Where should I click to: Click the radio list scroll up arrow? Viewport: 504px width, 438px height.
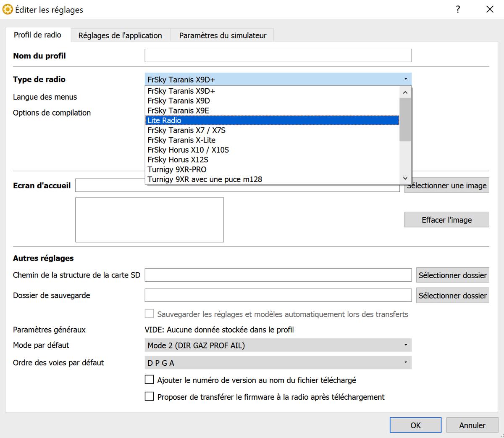click(405, 92)
